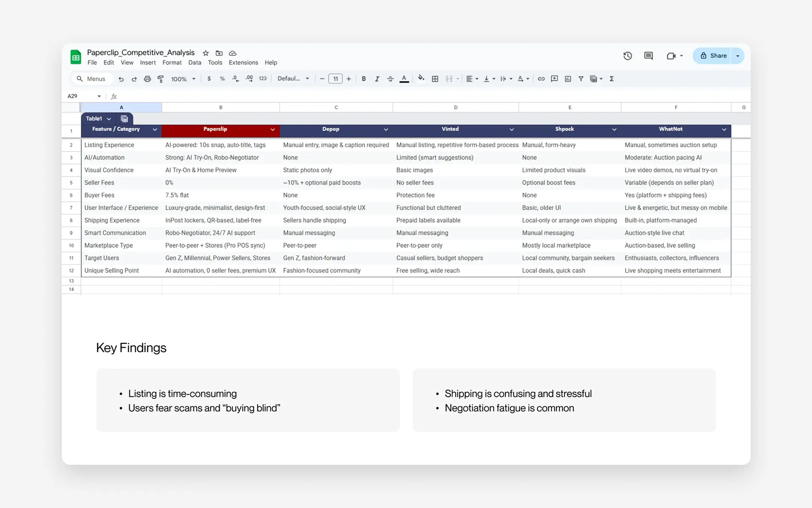This screenshot has width=812, height=508.
Task: Undo the last action
Action: [x=121, y=79]
